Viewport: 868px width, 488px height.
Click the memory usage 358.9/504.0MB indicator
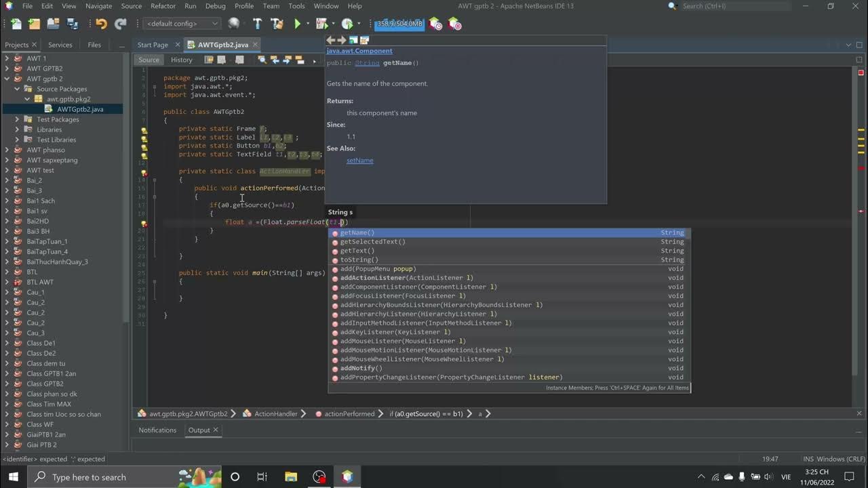click(399, 24)
